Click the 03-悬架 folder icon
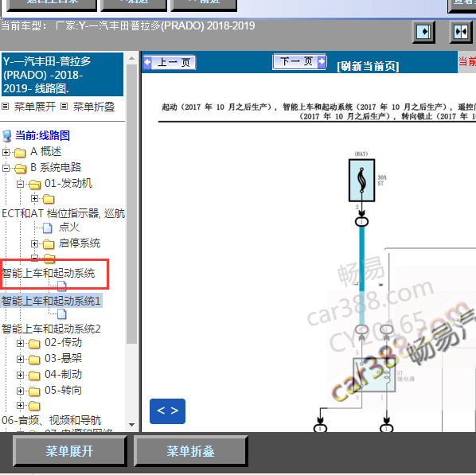The height and width of the screenshot is (475, 476). point(34,360)
